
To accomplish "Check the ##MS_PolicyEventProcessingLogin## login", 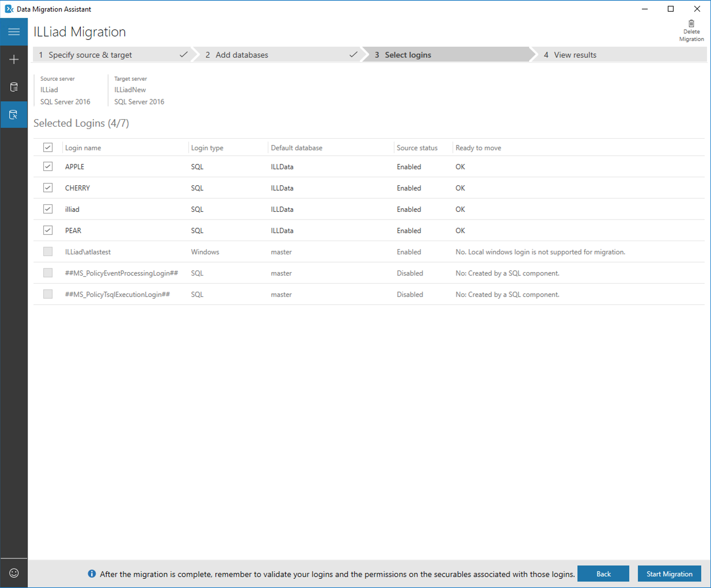I will 48,273.
